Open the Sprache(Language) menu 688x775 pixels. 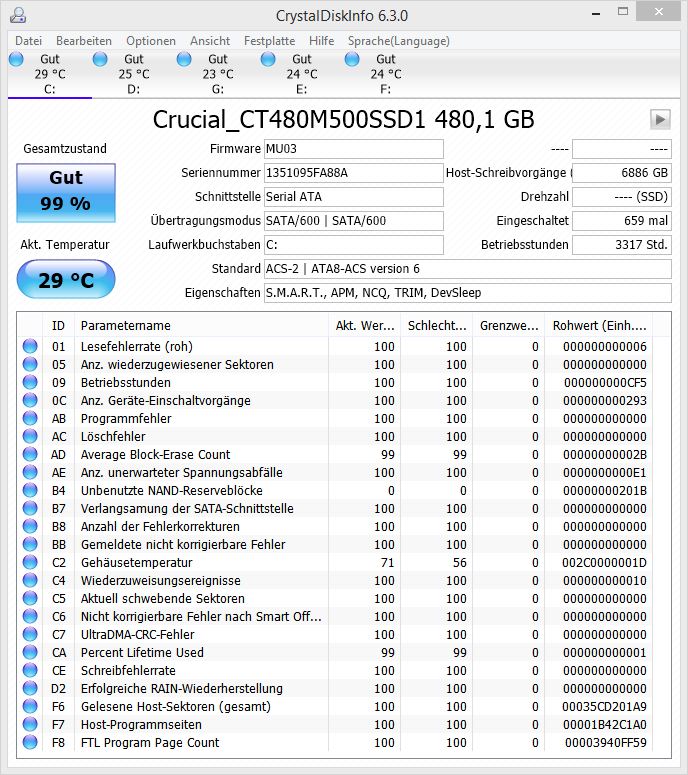click(398, 41)
